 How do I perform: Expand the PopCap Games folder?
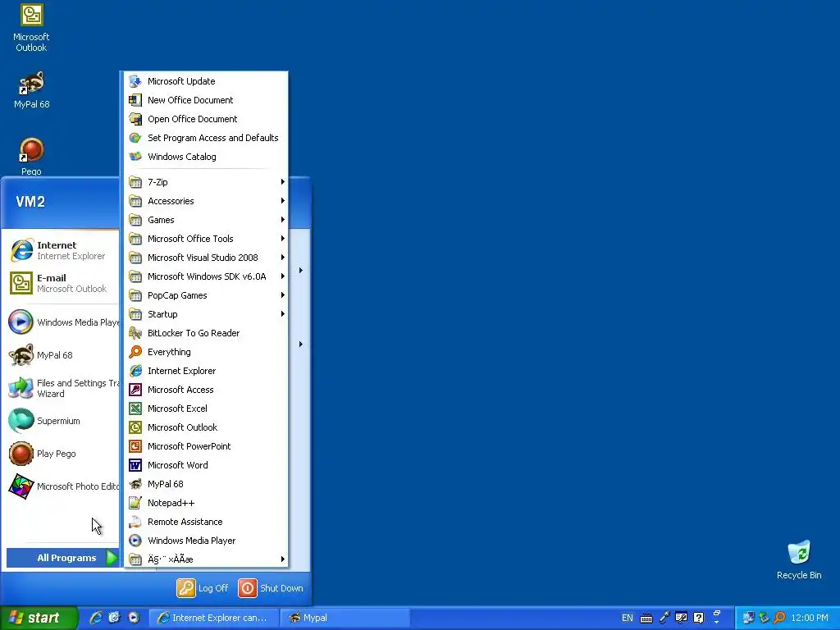(x=204, y=295)
